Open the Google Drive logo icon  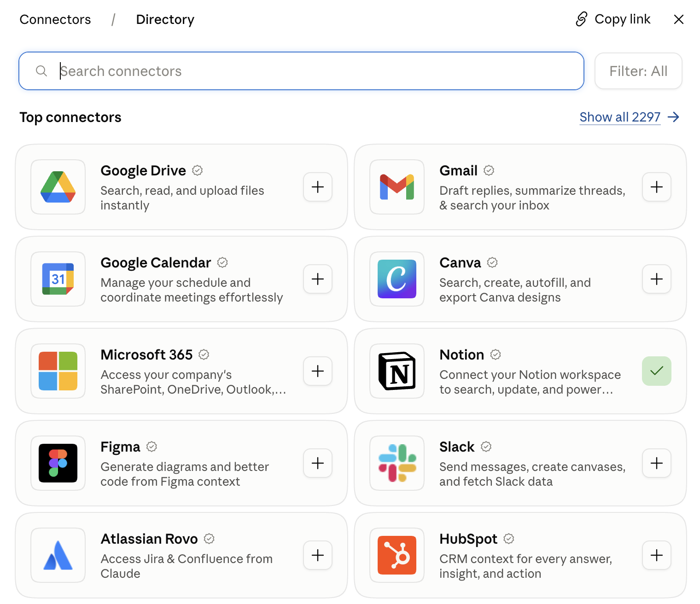coord(58,187)
